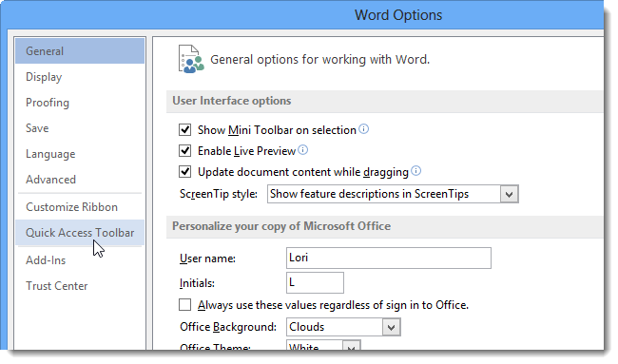The image size is (618, 364).
Task: Go to the Save options
Action: pos(80,128)
